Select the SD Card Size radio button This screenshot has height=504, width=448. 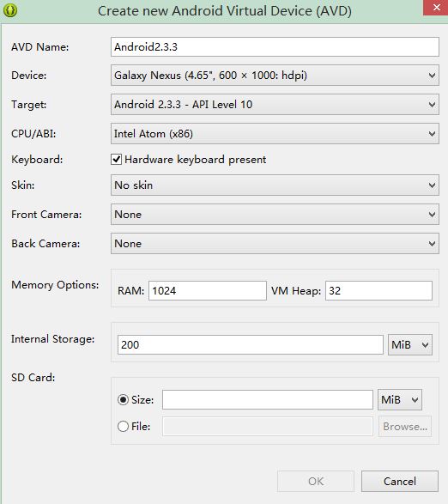tap(123, 400)
